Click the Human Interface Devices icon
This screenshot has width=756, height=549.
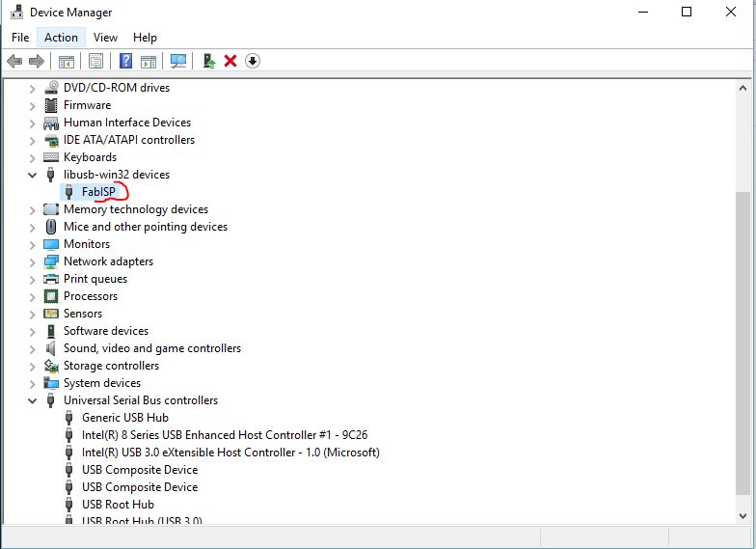pyautogui.click(x=51, y=123)
